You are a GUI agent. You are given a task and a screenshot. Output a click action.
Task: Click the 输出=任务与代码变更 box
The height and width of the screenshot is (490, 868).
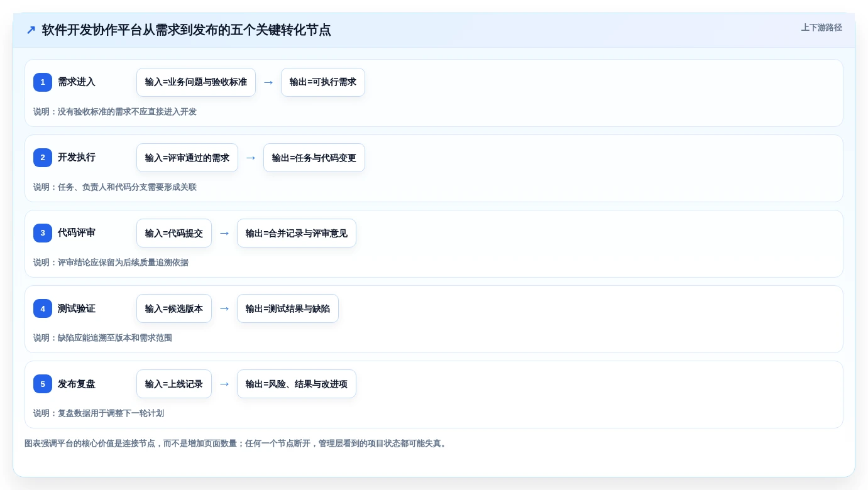coord(314,158)
